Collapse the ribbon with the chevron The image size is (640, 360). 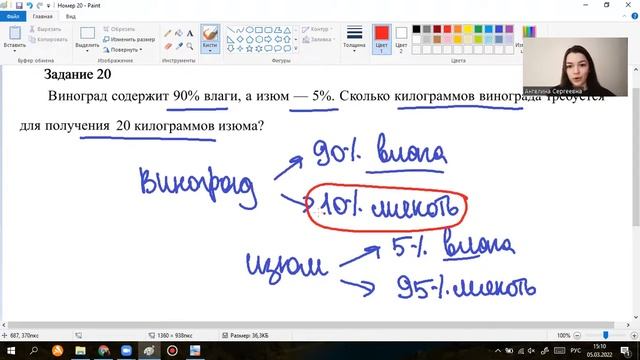point(624,16)
